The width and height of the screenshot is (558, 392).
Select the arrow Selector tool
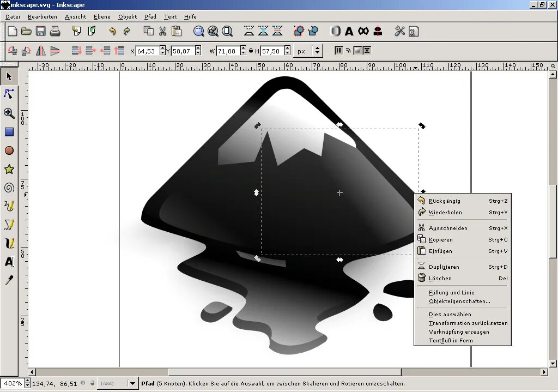[x=9, y=76]
